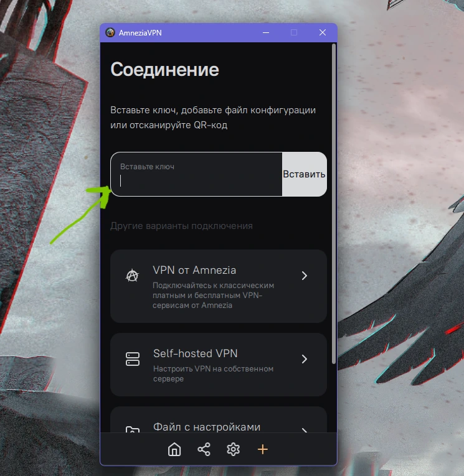Close the AmneziaVPN window
Screen dimensions: 464x476
pyautogui.click(x=323, y=33)
